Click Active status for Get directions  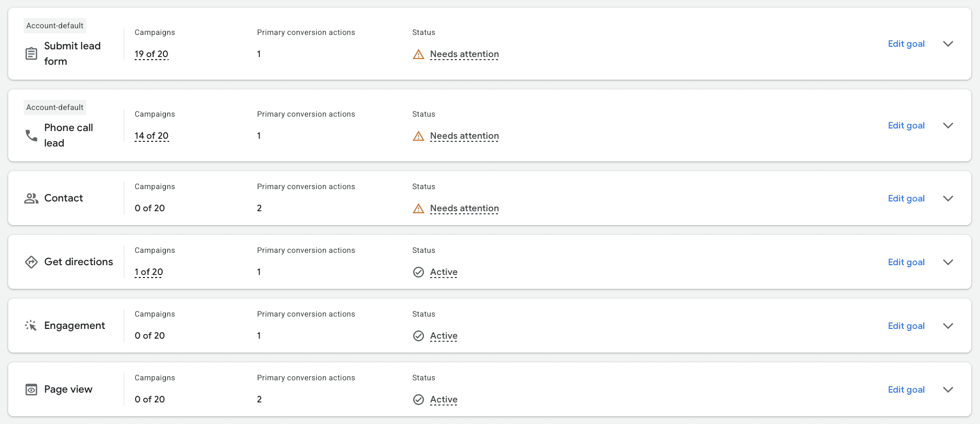[x=443, y=272]
